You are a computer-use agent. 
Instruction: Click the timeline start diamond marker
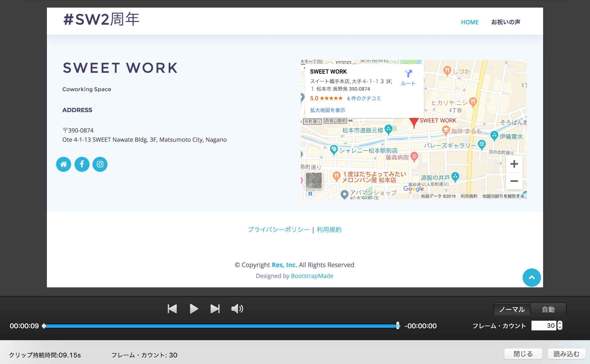[44, 326]
